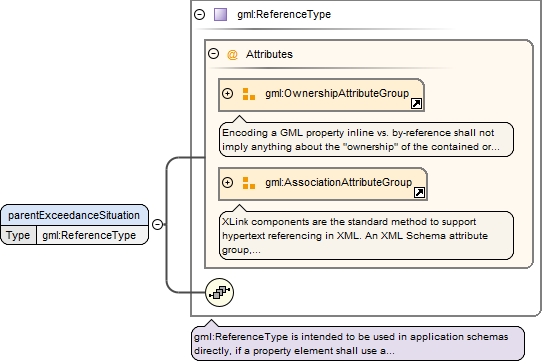This screenshot has height=364, width=543.
Task: Click the sequence compositor icon
Action: [220, 293]
